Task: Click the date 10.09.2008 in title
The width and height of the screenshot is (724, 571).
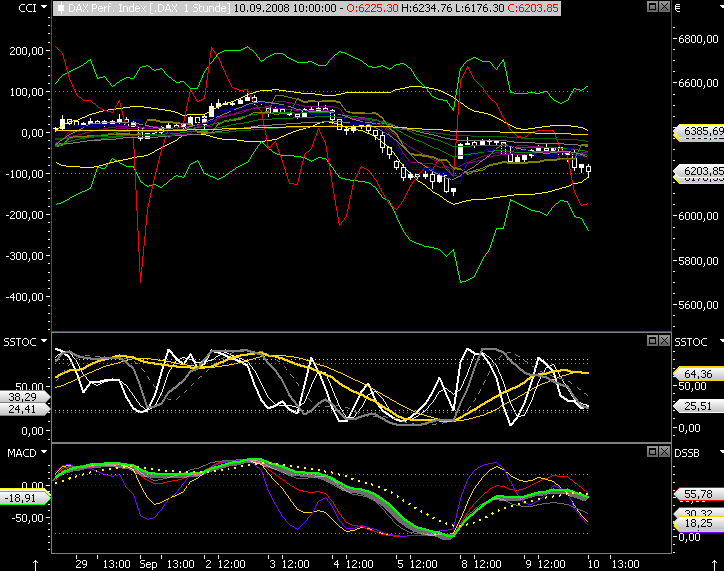Action: click(259, 8)
